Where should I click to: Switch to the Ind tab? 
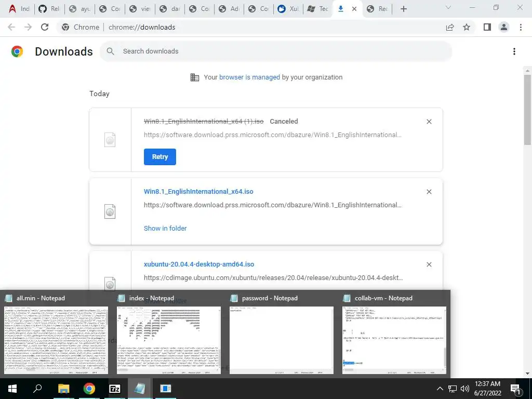coord(19,9)
